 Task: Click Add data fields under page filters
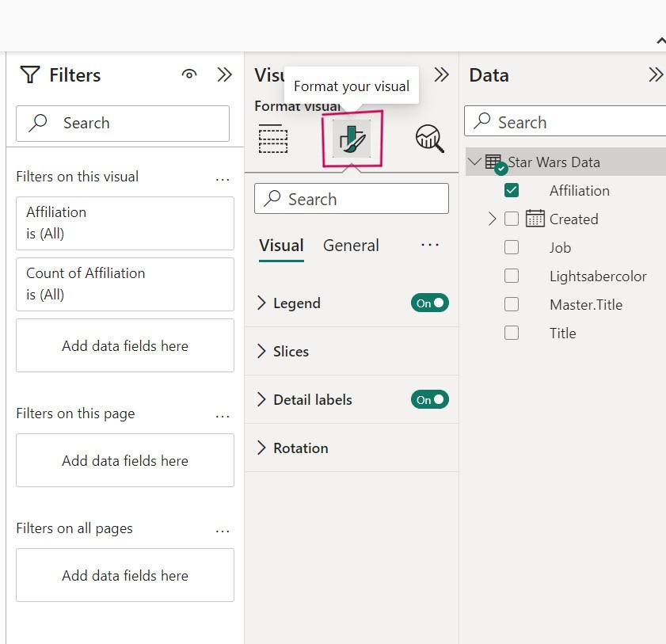[125, 460]
